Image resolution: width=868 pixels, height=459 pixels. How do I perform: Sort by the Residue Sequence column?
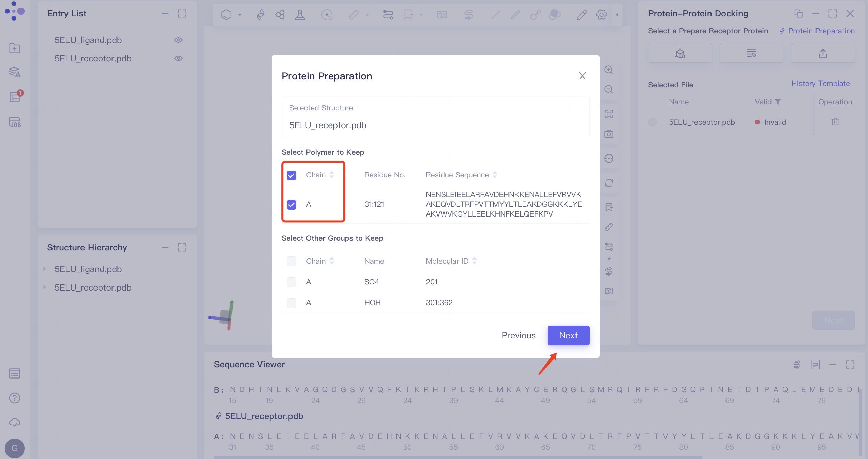[495, 175]
